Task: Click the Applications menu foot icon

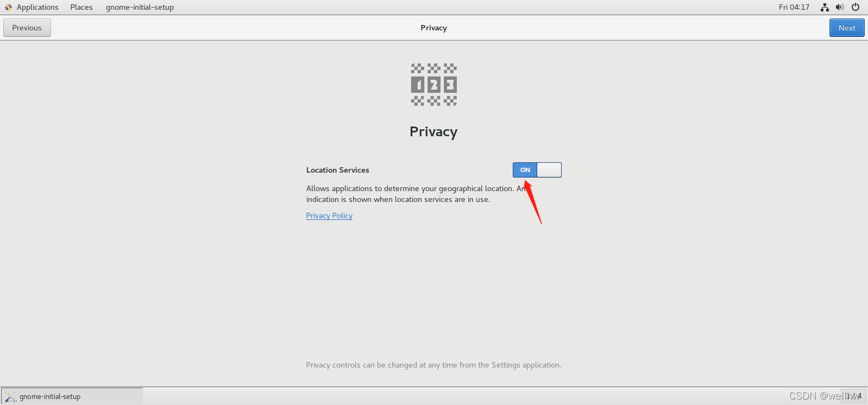Action: pos(8,7)
